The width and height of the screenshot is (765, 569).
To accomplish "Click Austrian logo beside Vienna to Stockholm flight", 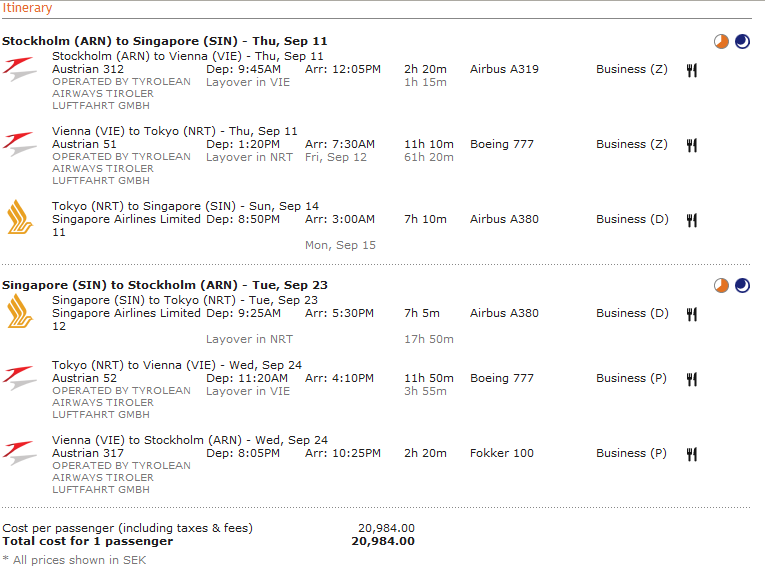I will point(20,453).
